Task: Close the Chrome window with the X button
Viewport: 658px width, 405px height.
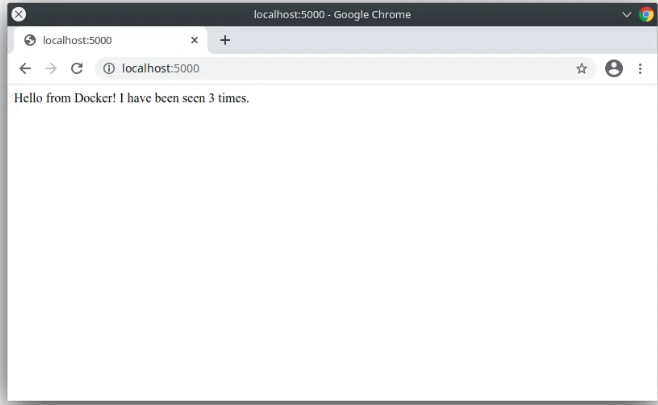Action: click(x=18, y=14)
